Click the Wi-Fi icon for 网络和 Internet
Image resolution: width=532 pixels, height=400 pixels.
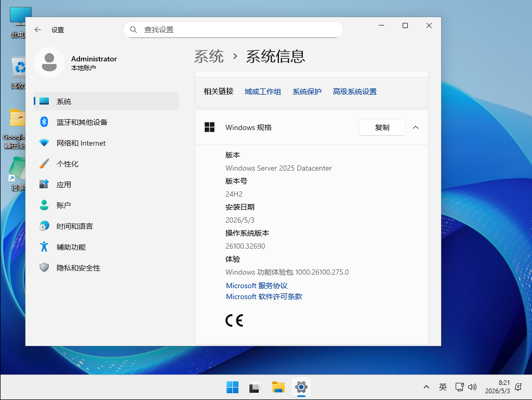(44, 143)
